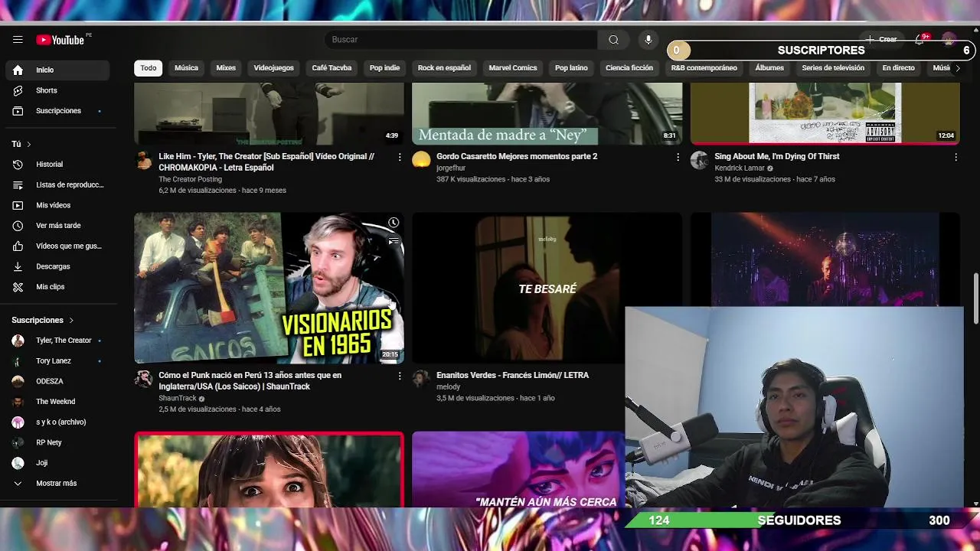Select Series de televisión chip
This screenshot has height=551, width=980.
833,68
